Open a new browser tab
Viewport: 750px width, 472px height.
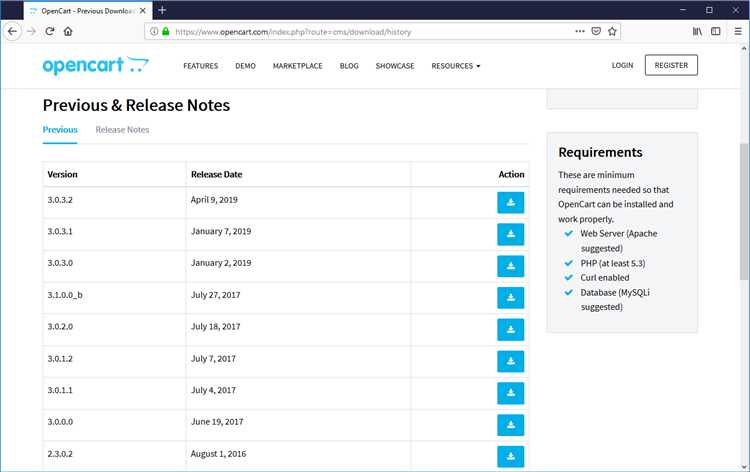tap(162, 10)
